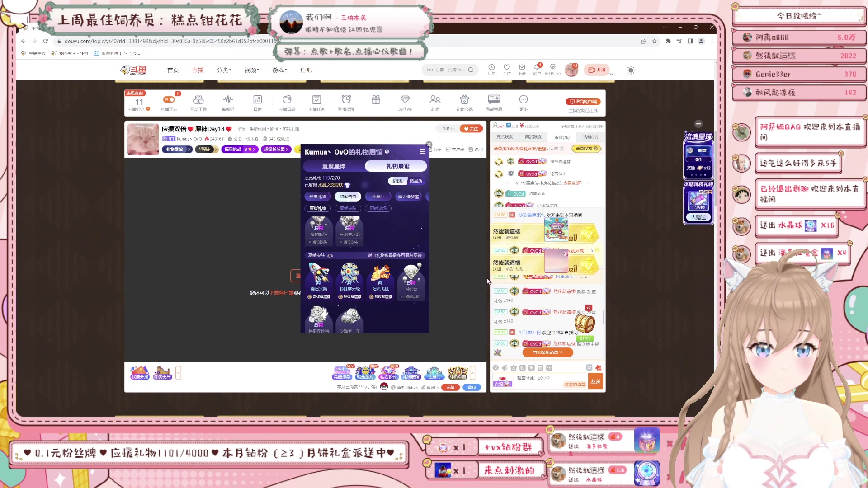Toggle 直播开关 live switch
The image size is (868, 488).
tap(169, 99)
